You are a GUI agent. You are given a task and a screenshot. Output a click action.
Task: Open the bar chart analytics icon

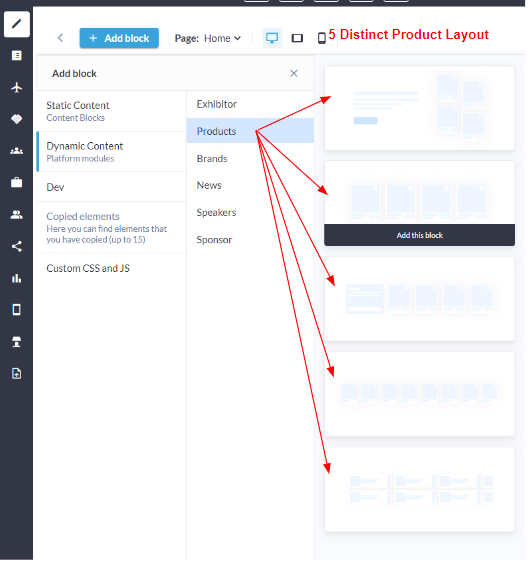point(16,278)
